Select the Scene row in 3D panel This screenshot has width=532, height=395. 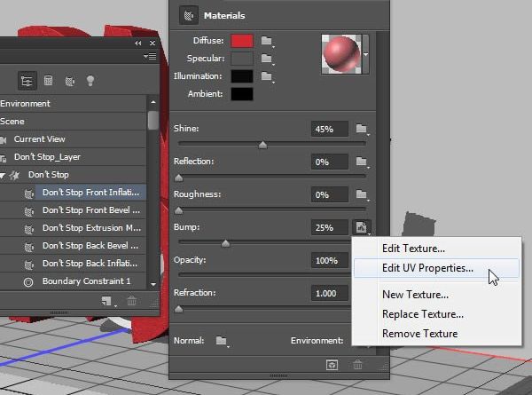[x=73, y=122]
